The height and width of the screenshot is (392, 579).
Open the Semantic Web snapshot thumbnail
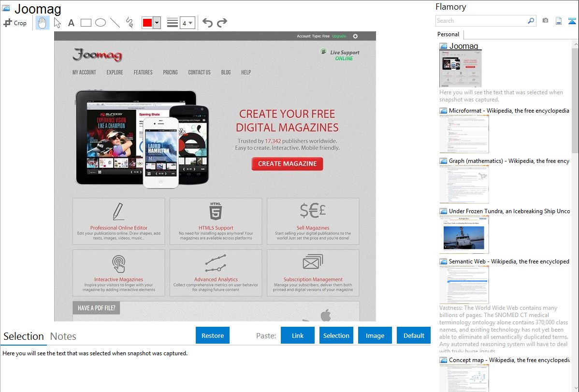coord(464,285)
